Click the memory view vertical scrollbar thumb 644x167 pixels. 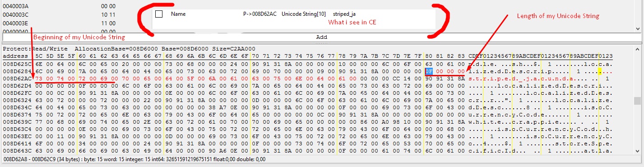[637, 100]
